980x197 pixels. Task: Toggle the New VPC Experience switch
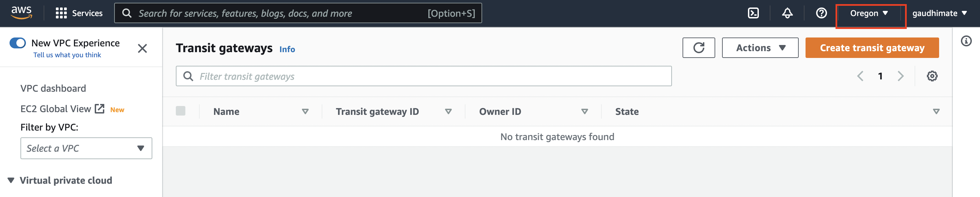(x=17, y=43)
